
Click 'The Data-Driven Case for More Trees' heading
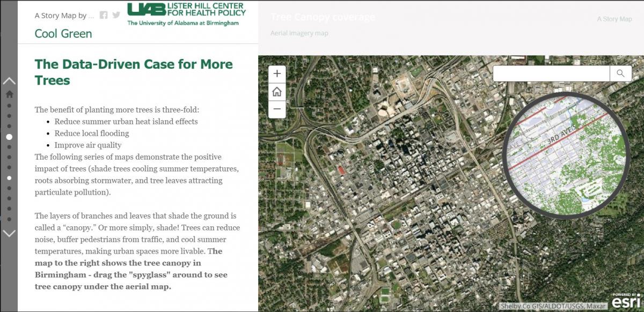(134, 72)
